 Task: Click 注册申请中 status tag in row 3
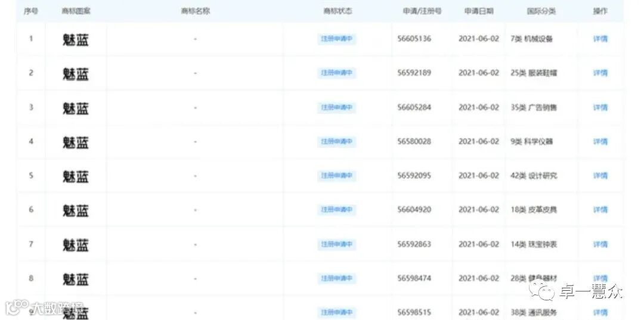point(337,107)
